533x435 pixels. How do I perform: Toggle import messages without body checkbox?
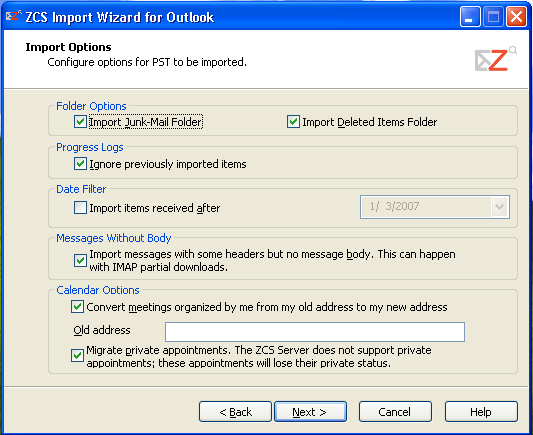tap(80, 261)
